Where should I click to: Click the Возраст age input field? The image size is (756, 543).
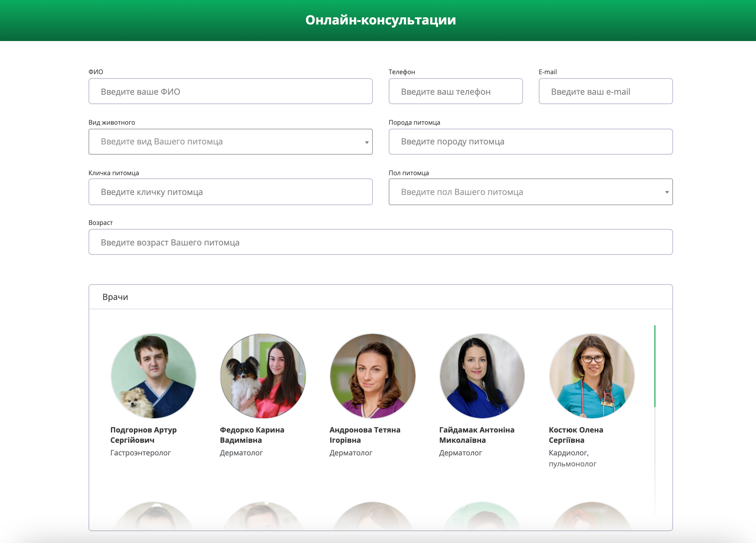pyautogui.click(x=381, y=242)
